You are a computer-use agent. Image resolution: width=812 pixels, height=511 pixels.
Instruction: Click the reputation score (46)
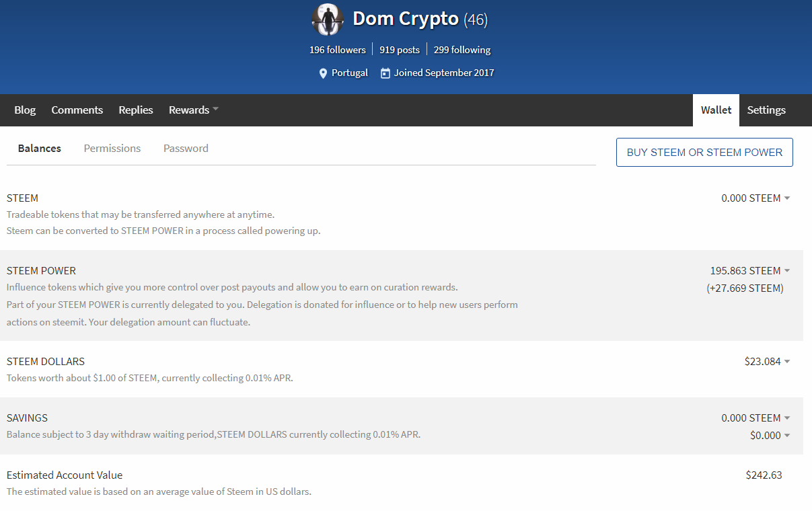point(476,19)
